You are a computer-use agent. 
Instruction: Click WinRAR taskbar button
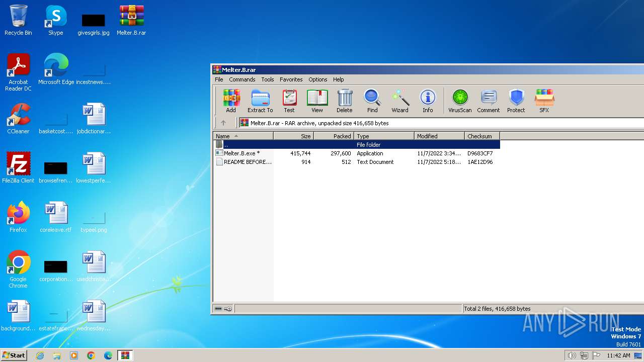(x=125, y=355)
